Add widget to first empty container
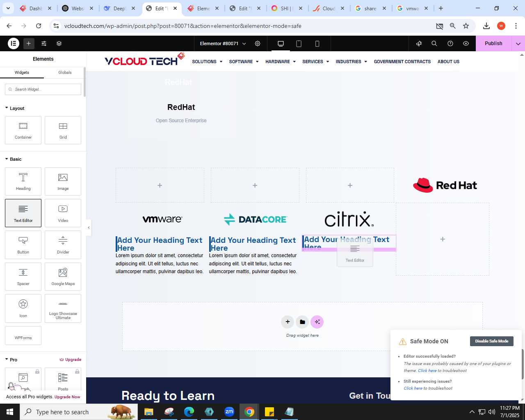The width and height of the screenshot is (525, 420). 160,185
